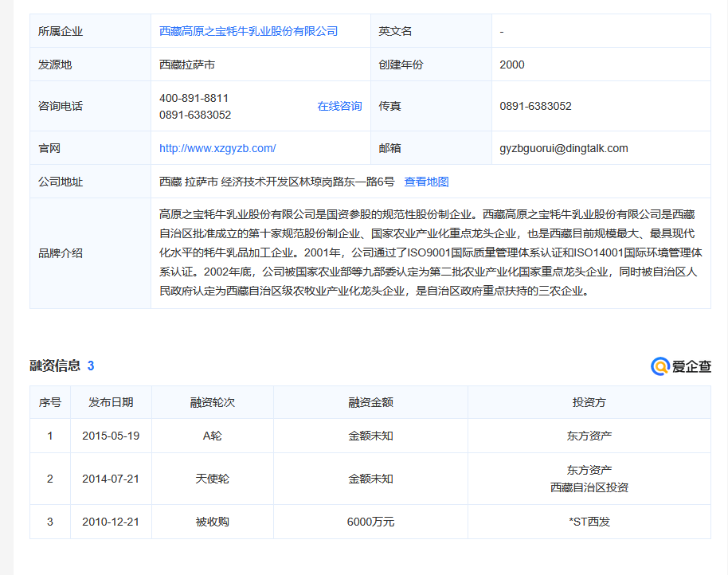
Task: Click the *ST西发 investor entry
Action: (589, 522)
